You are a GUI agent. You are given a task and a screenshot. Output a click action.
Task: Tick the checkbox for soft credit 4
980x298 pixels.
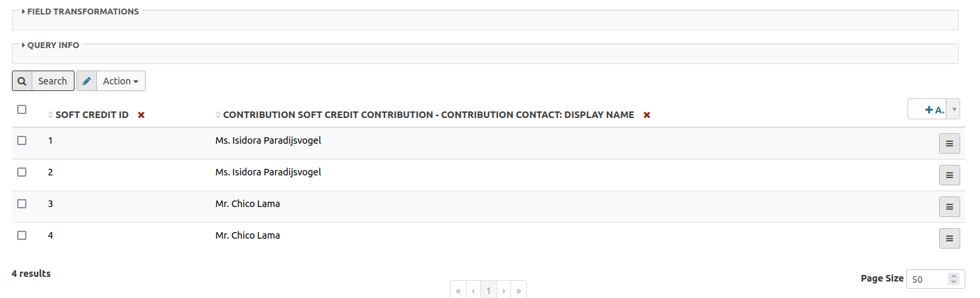(x=22, y=235)
